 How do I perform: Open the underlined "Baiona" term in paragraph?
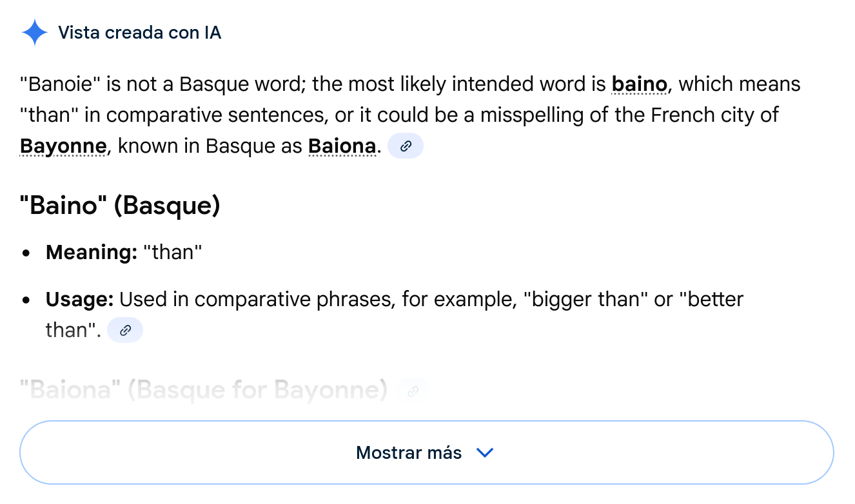click(x=342, y=147)
